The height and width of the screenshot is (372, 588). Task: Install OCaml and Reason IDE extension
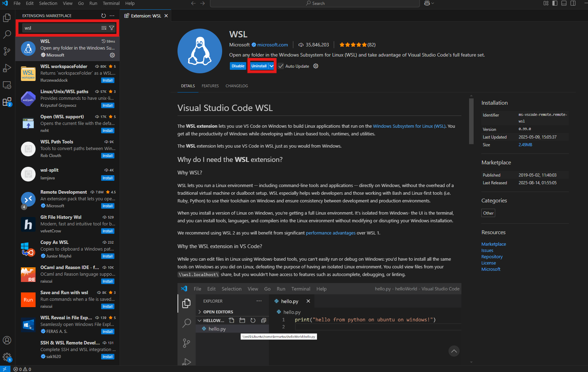pyautogui.click(x=108, y=281)
